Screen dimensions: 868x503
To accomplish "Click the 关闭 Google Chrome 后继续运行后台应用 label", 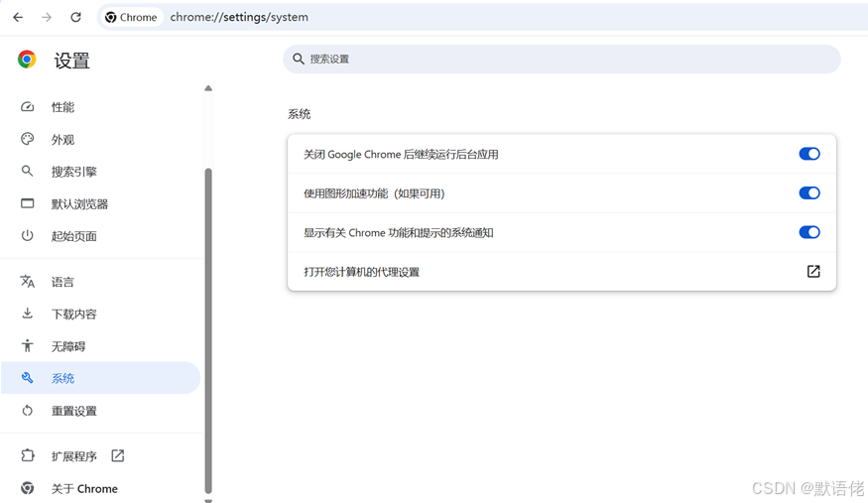I will (x=401, y=154).
